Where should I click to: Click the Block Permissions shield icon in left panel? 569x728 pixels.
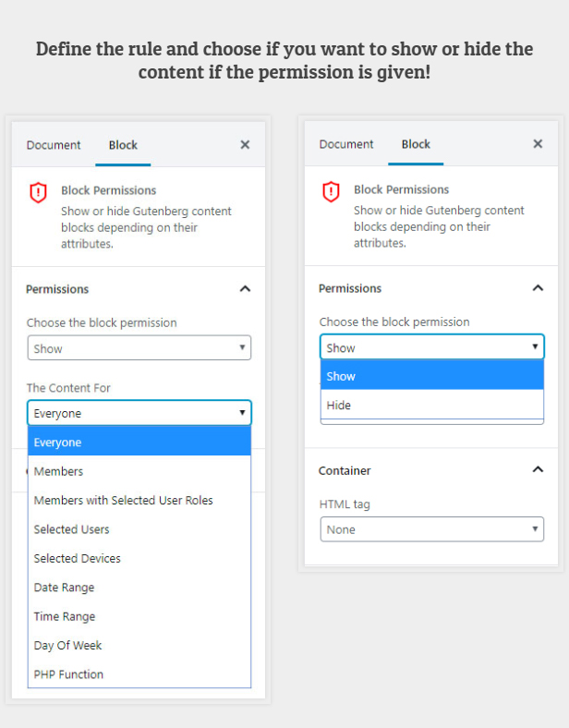pyautogui.click(x=38, y=192)
